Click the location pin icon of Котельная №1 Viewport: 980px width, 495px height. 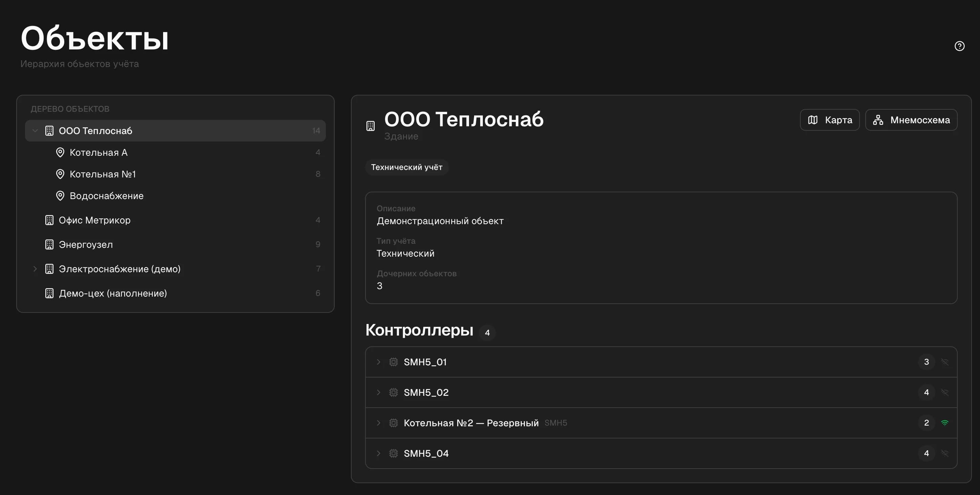(x=60, y=174)
